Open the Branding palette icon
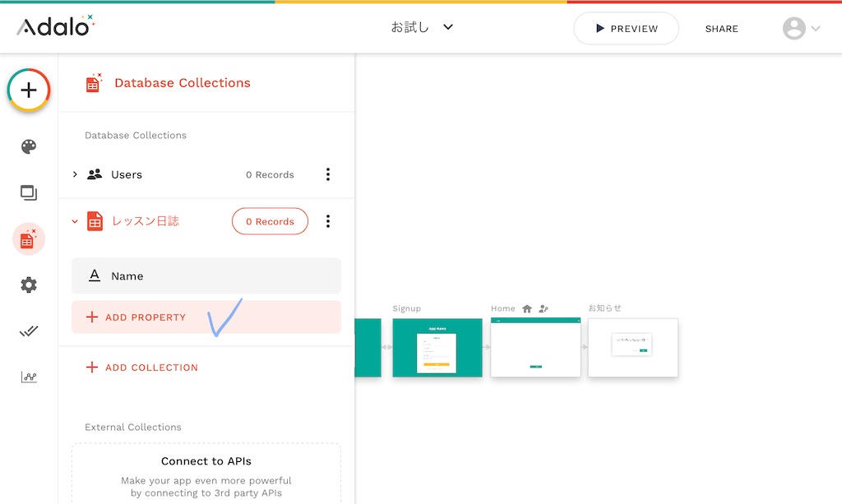This screenshot has height=504, width=842. click(29, 146)
